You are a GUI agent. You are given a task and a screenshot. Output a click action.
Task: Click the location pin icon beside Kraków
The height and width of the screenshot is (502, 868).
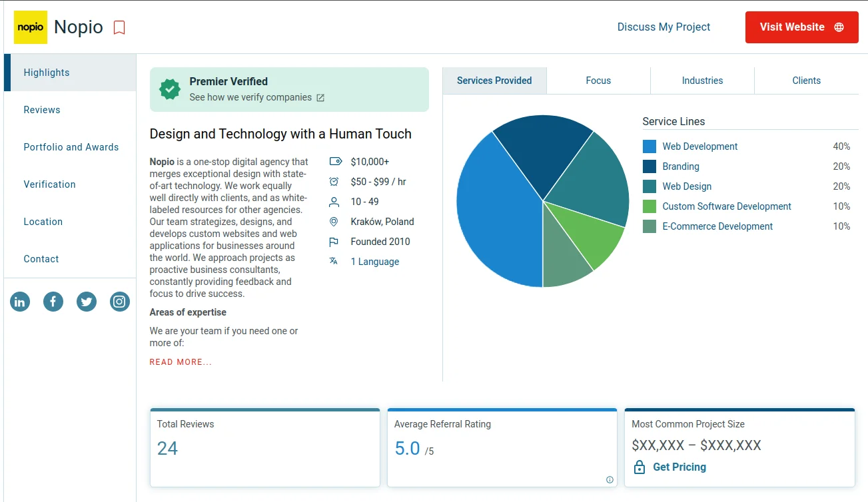334,222
